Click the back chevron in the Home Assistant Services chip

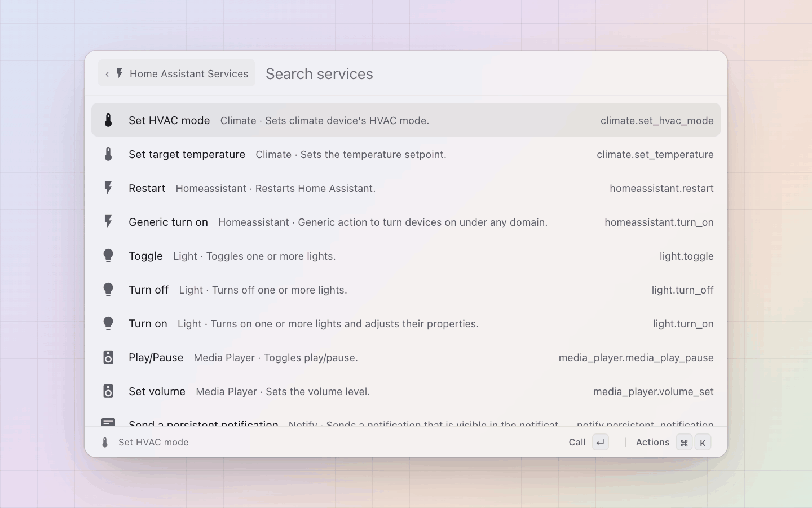(107, 74)
